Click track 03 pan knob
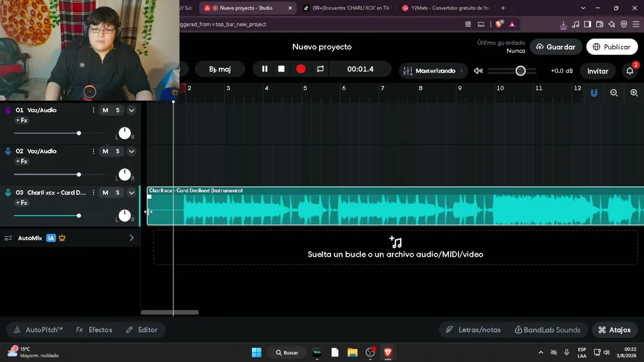The width and height of the screenshot is (644, 362). 124,216
